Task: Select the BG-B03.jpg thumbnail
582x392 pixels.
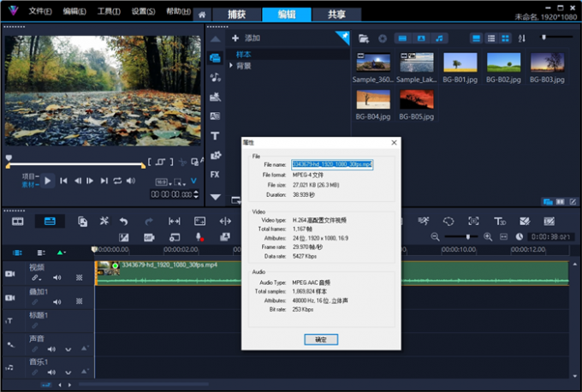Action: click(547, 62)
